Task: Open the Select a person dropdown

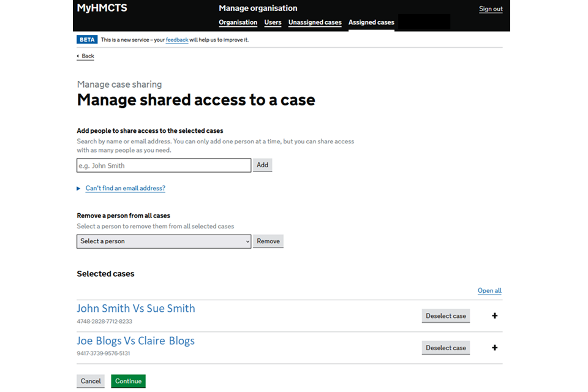Action: 164,241
